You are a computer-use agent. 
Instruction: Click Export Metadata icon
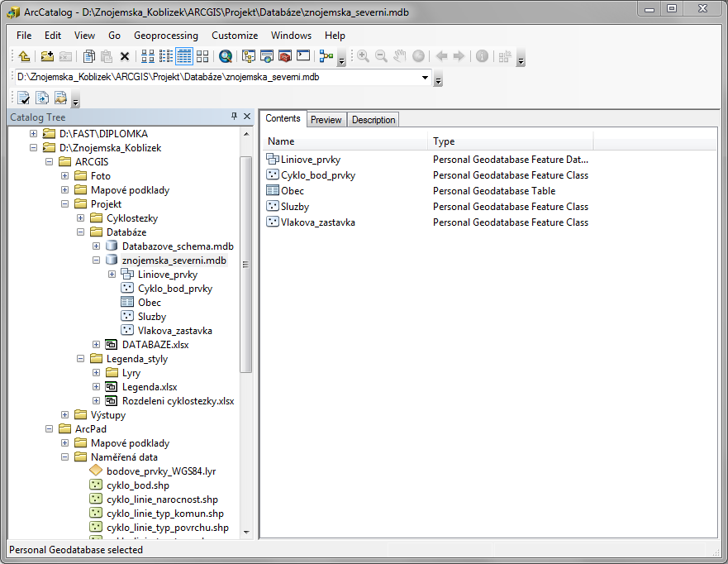(x=42, y=98)
